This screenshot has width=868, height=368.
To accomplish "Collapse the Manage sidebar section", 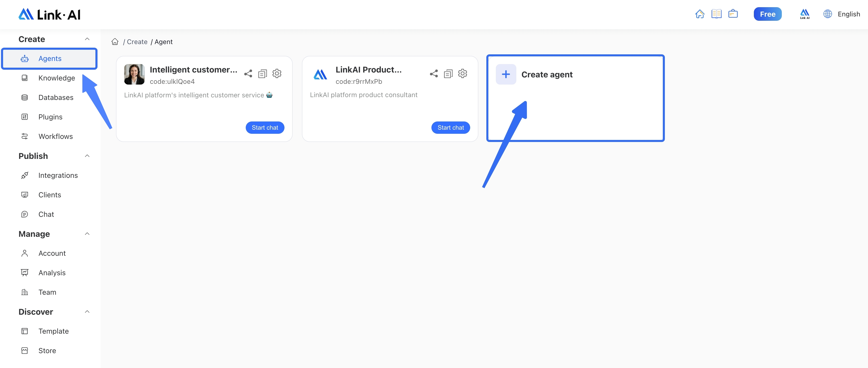I will tap(87, 234).
